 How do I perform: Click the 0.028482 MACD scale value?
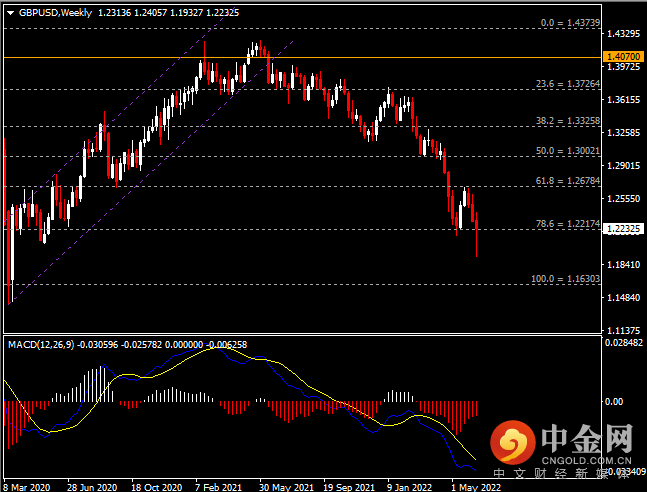(623, 342)
